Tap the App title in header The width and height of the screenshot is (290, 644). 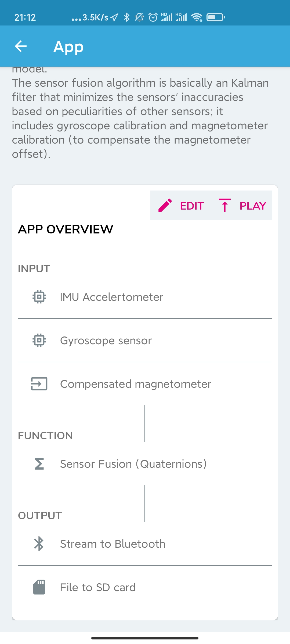tap(68, 47)
